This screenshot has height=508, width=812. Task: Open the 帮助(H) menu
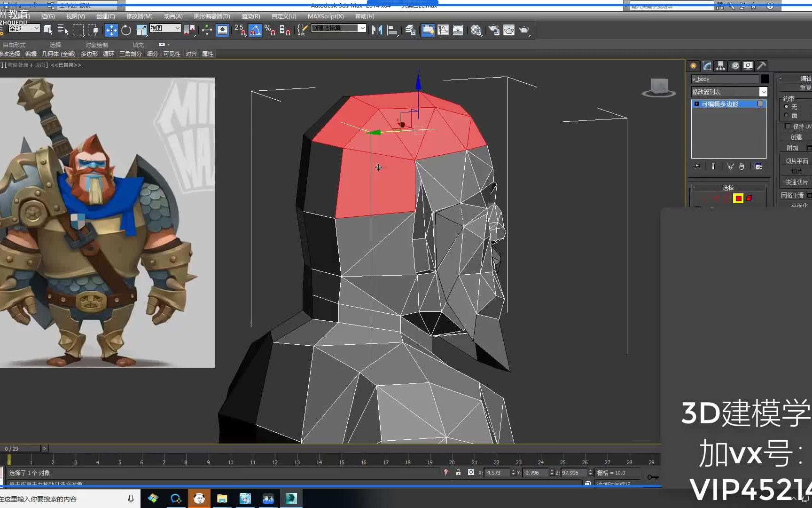[365, 16]
